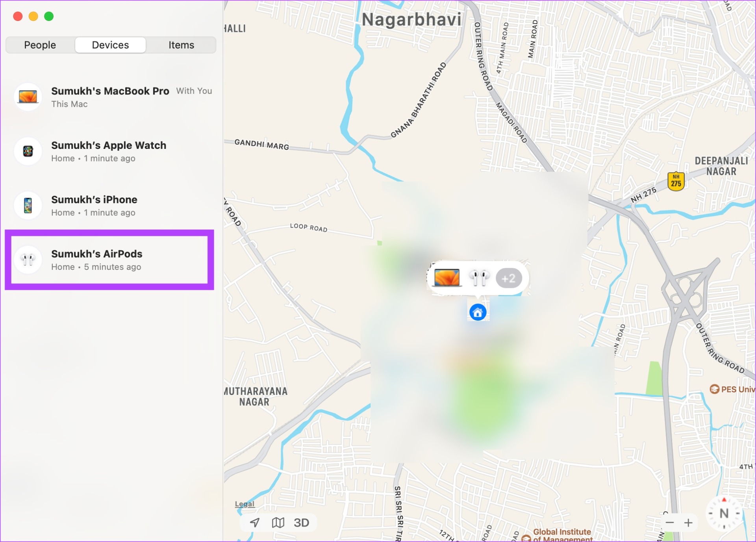
Task: Click the current location arrow icon
Action: (x=255, y=523)
